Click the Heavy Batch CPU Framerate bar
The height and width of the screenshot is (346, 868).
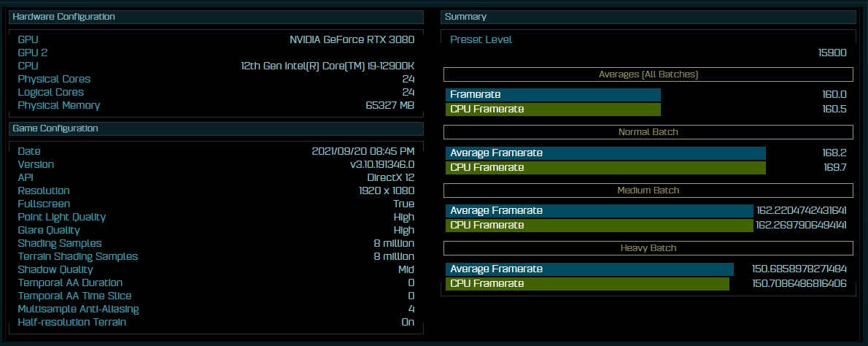[x=587, y=284]
